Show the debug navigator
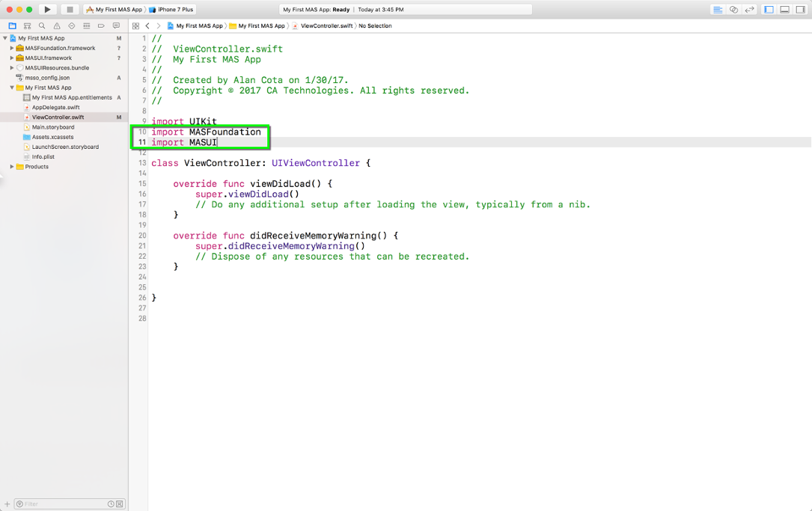Viewport: 812px width, 511px height. 87,26
